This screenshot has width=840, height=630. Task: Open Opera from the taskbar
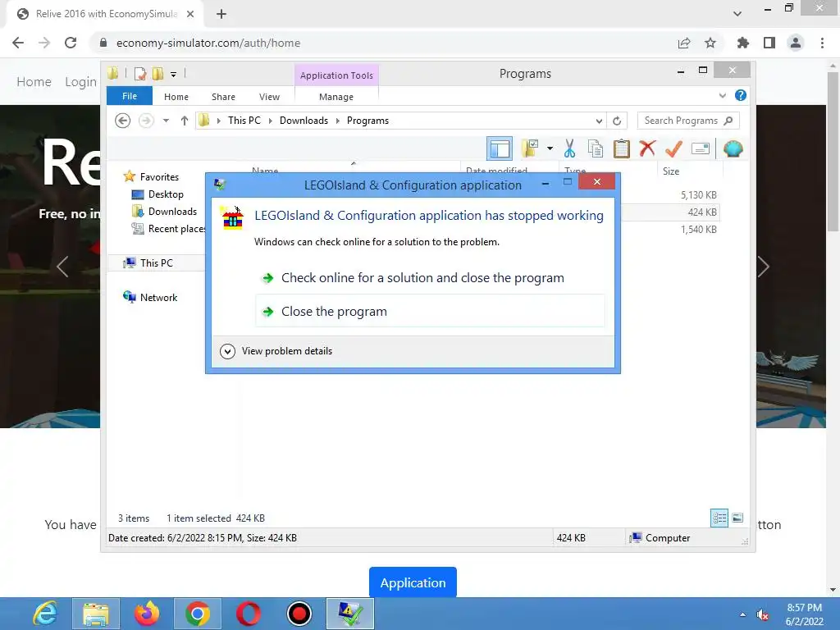248,614
